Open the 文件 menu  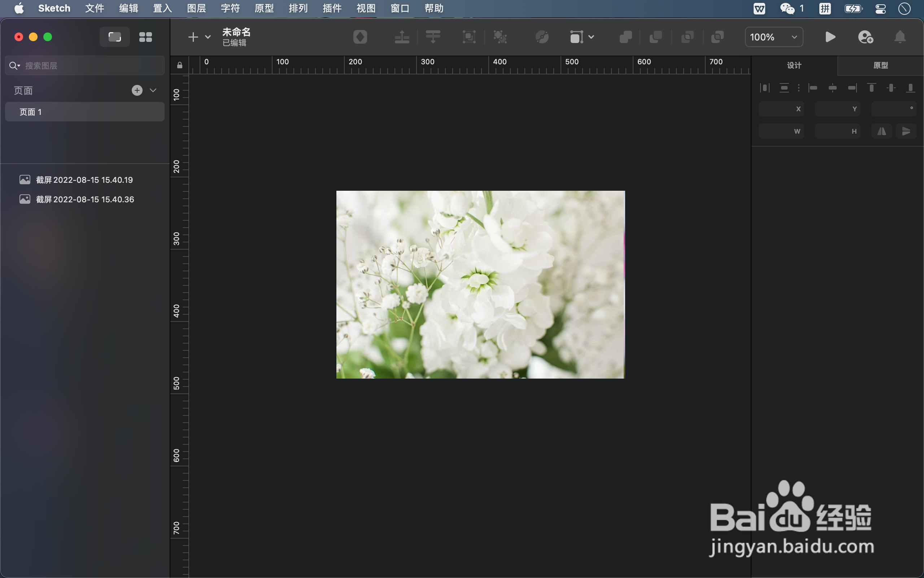pyautogui.click(x=94, y=8)
